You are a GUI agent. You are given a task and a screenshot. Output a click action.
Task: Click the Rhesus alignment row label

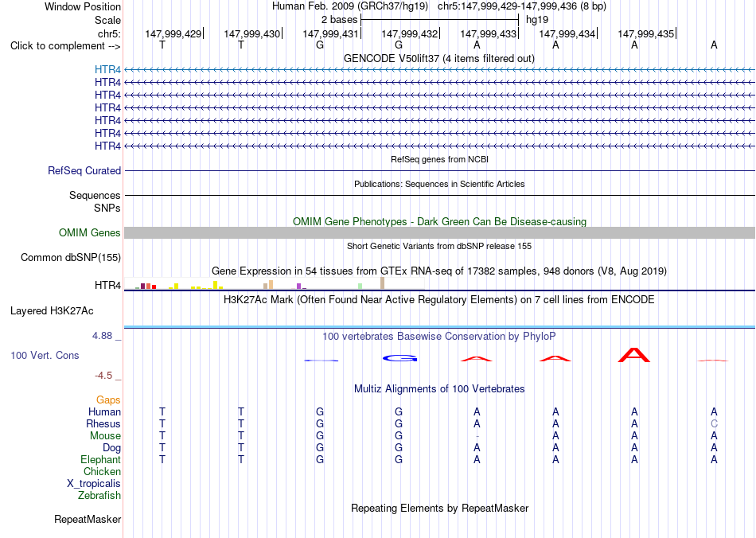point(103,423)
